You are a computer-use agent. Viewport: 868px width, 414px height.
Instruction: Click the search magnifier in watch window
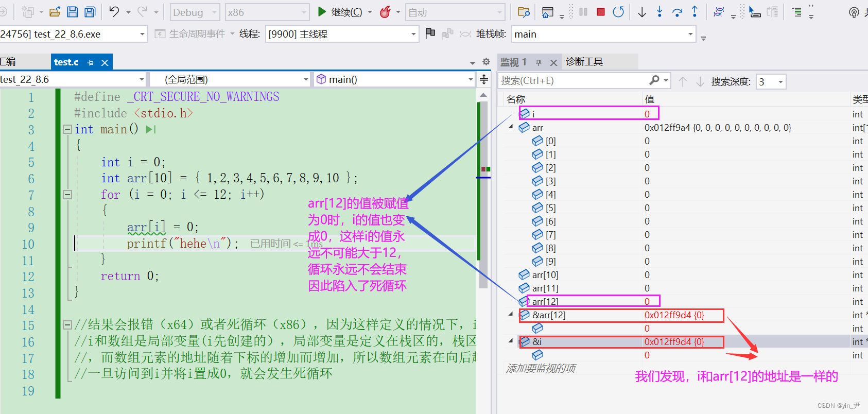[654, 80]
